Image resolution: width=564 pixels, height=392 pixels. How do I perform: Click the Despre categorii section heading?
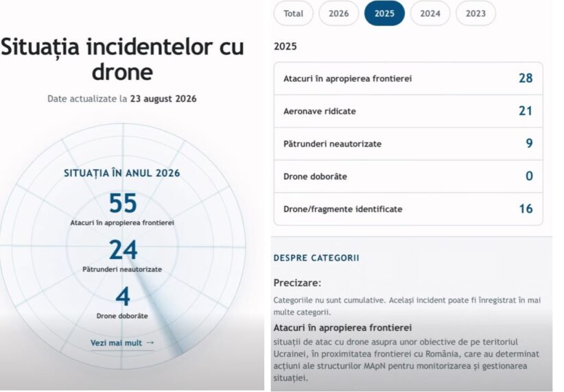(x=316, y=258)
